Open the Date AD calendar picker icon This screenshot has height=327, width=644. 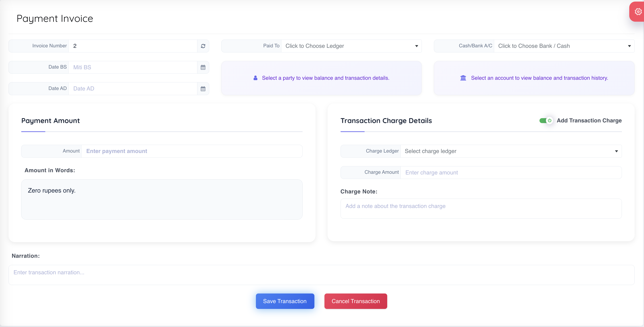tap(203, 89)
